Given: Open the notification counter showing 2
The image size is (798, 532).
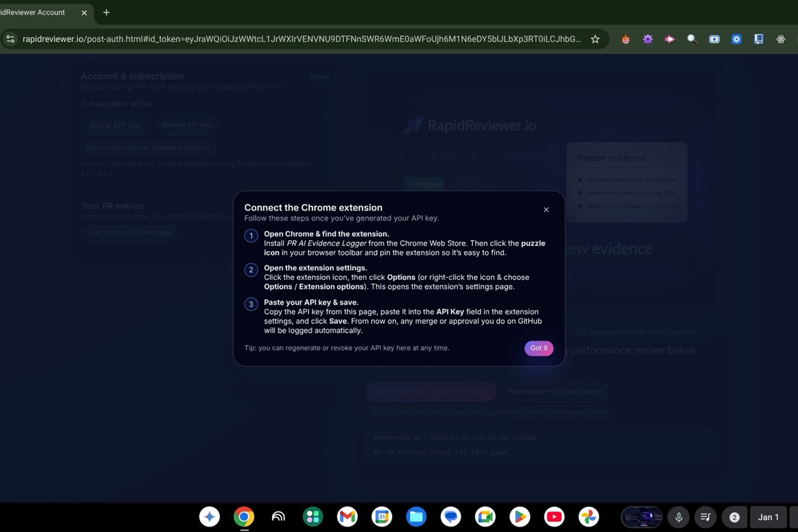Looking at the screenshot, I should (x=733, y=517).
